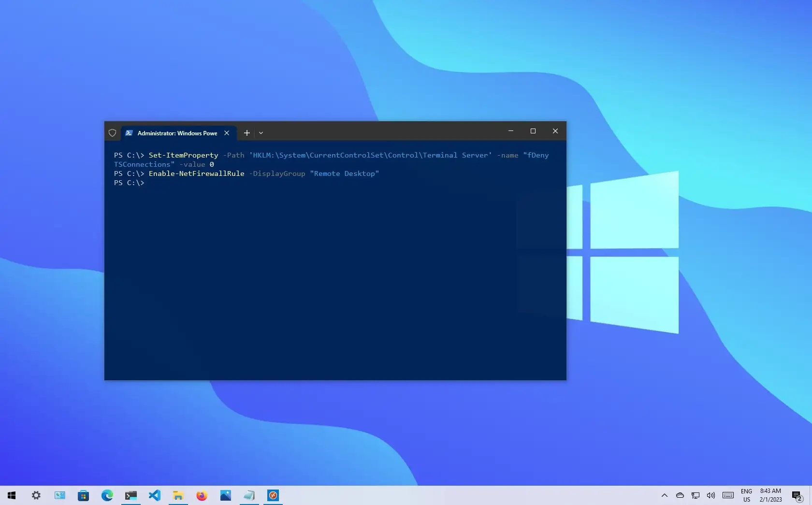
Task: Open the terminal new-tab dropdown chevron
Action: coord(261,133)
